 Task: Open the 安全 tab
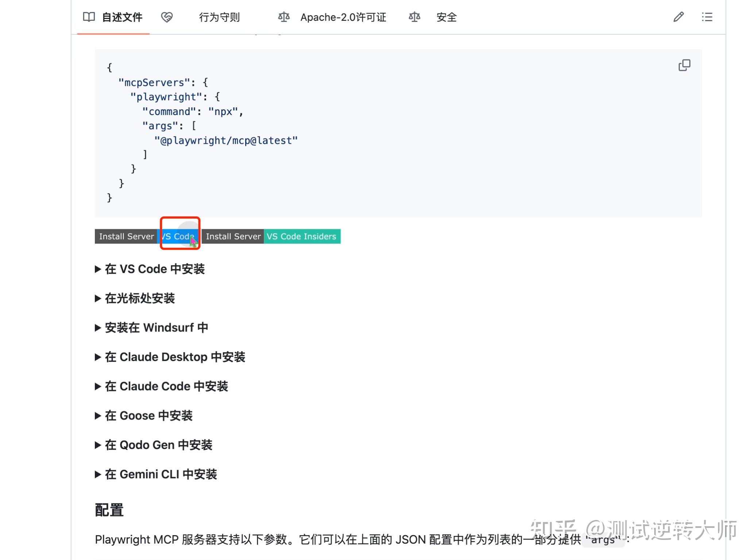[x=446, y=17]
